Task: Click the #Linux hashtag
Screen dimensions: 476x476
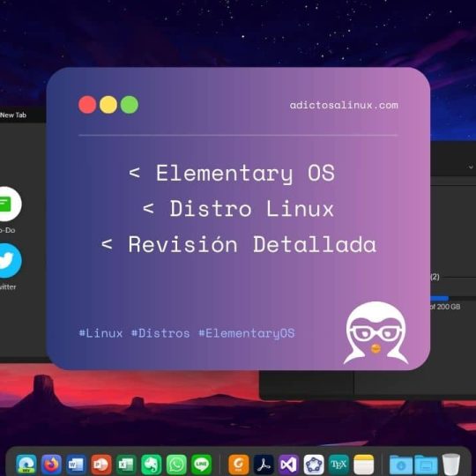Action: (100, 333)
